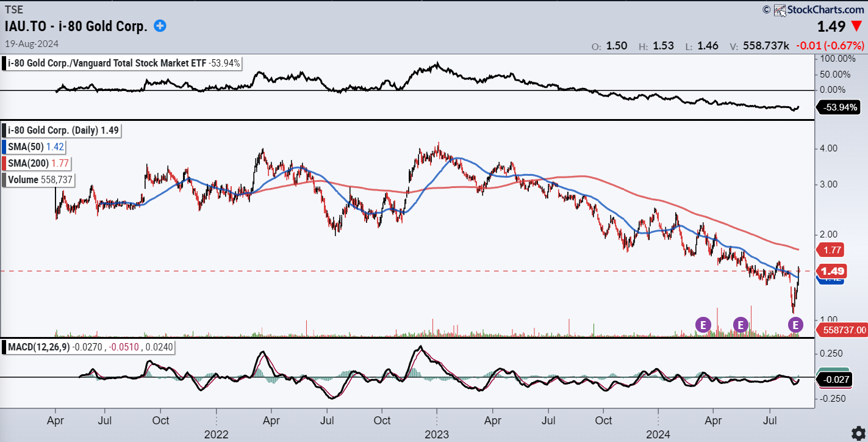868x442 pixels.
Task: Click the middle purple E earnings marker
Action: [x=741, y=325]
